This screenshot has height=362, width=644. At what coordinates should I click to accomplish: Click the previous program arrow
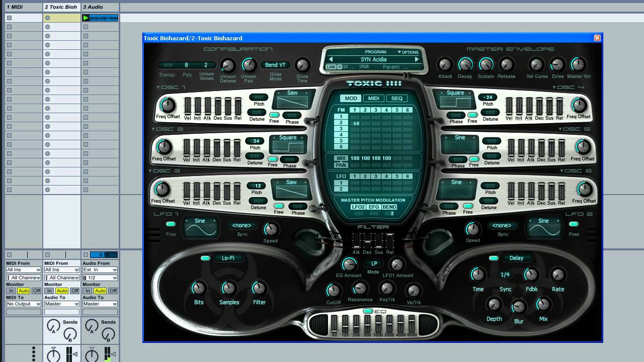click(x=331, y=59)
